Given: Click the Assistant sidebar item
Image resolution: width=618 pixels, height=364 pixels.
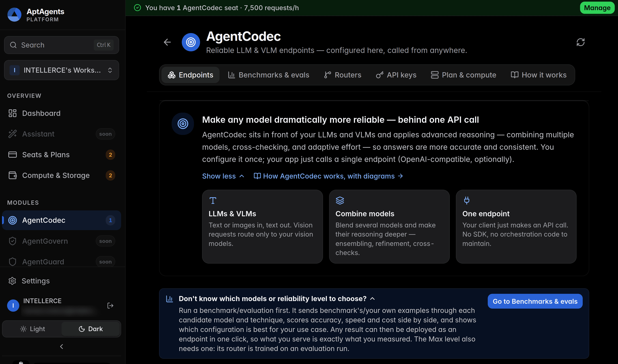Looking at the screenshot, I should tap(61, 134).
